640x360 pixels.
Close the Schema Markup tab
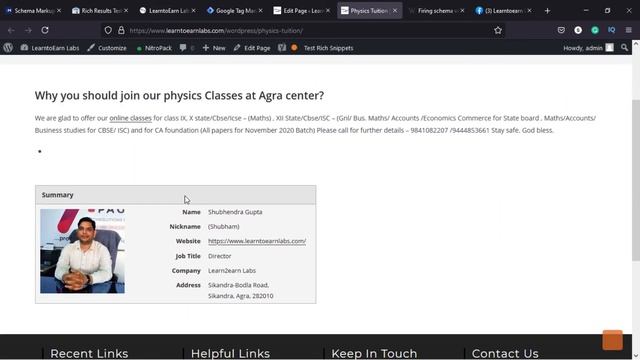point(59,11)
